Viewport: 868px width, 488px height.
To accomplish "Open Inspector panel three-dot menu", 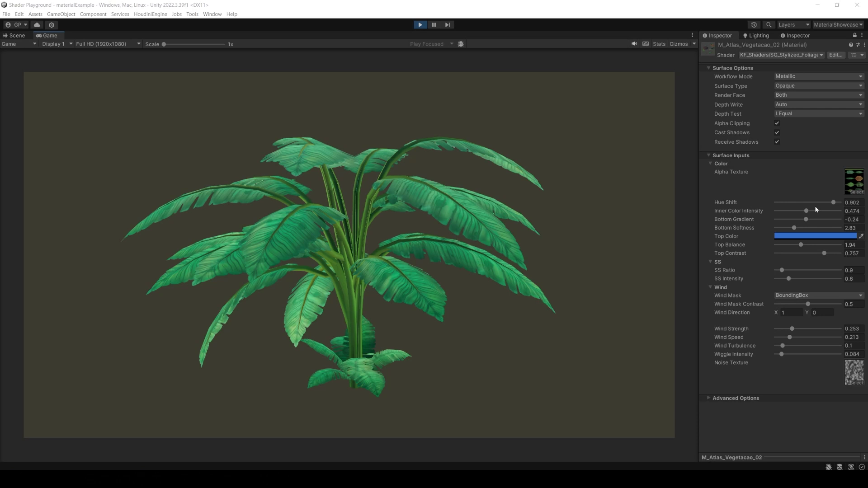I will (862, 35).
